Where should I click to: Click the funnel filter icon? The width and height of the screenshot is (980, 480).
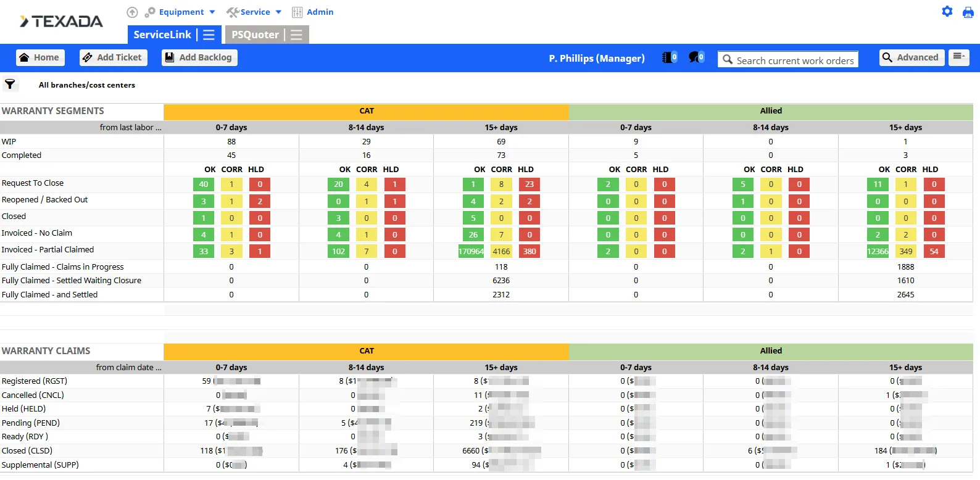click(10, 85)
